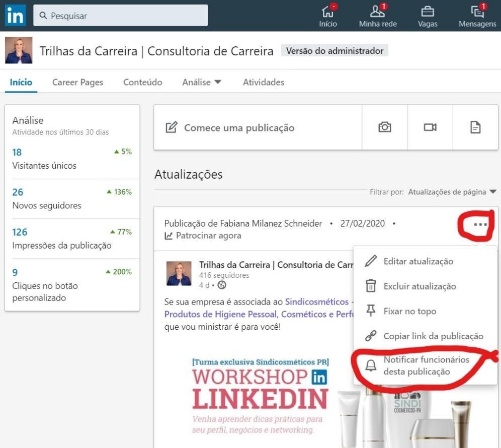Screen dimensions: 501x448
Task: Click 26 Novos seguidores statistic
Action: pos(72,198)
